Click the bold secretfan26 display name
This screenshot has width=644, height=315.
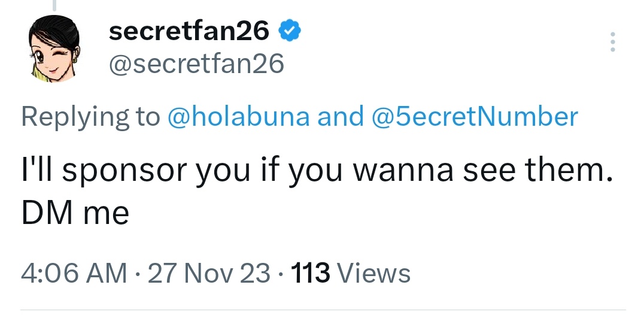pos(189,31)
